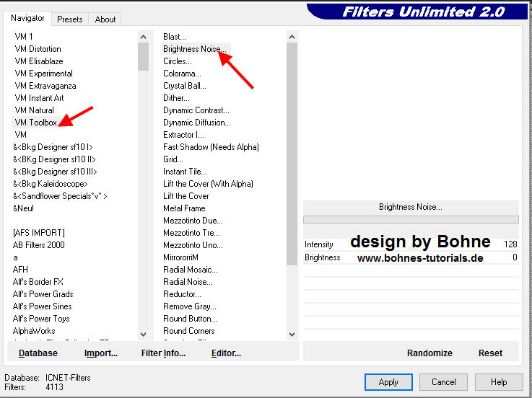Choose Alf's Power Toys category
The width and height of the screenshot is (532, 398).
[41, 319]
